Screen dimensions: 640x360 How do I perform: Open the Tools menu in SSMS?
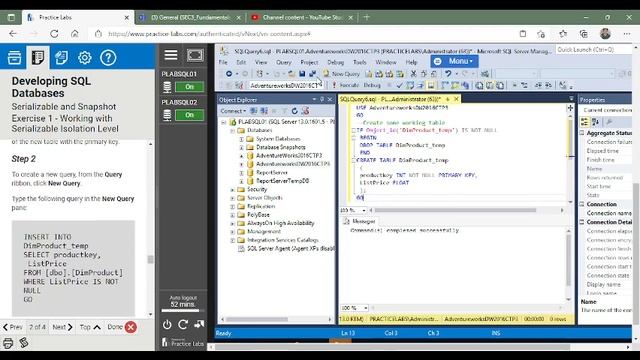click(360, 62)
